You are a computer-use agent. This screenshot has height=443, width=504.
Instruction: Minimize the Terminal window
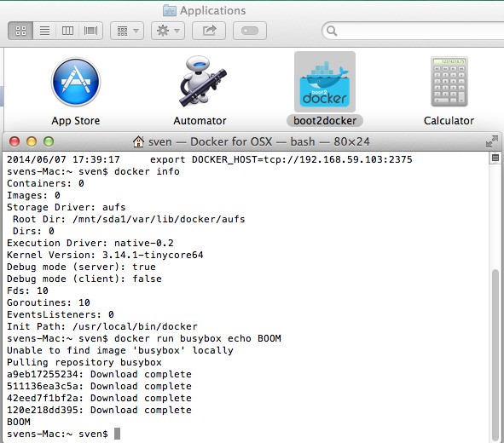[x=32, y=141]
